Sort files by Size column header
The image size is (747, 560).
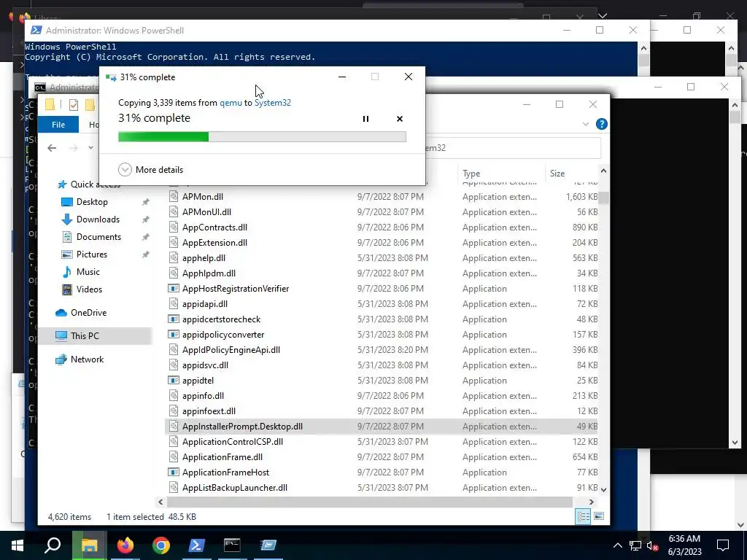pyautogui.click(x=557, y=174)
